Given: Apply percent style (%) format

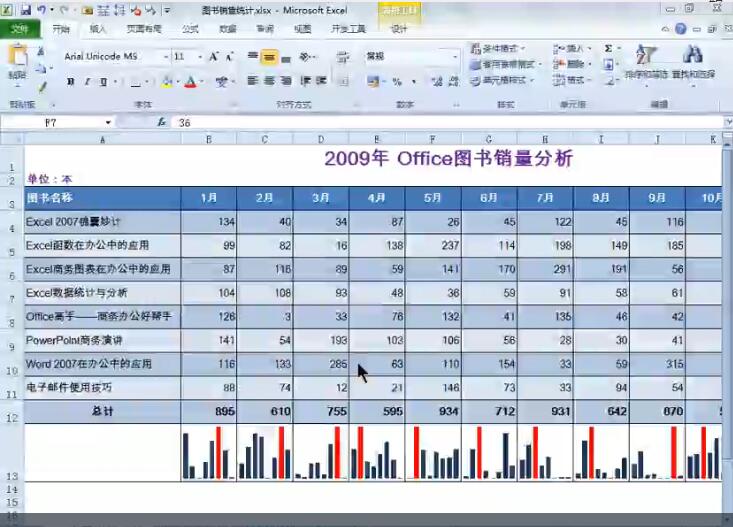Looking at the screenshot, I should [397, 82].
